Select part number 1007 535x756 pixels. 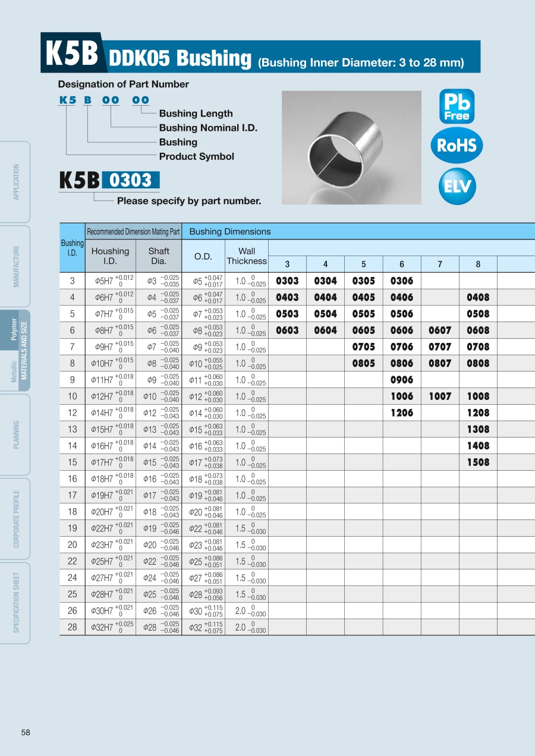pyautogui.click(x=440, y=396)
